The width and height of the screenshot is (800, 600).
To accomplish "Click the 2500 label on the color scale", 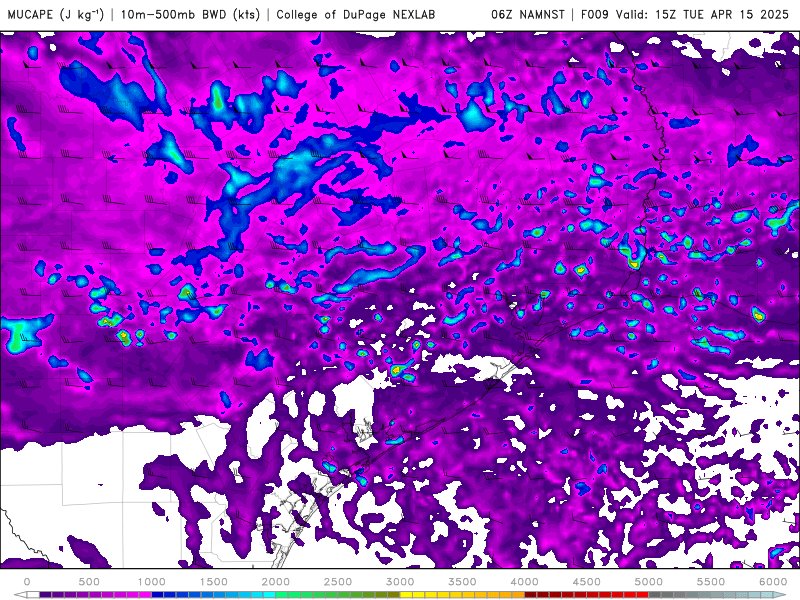I will tap(338, 582).
